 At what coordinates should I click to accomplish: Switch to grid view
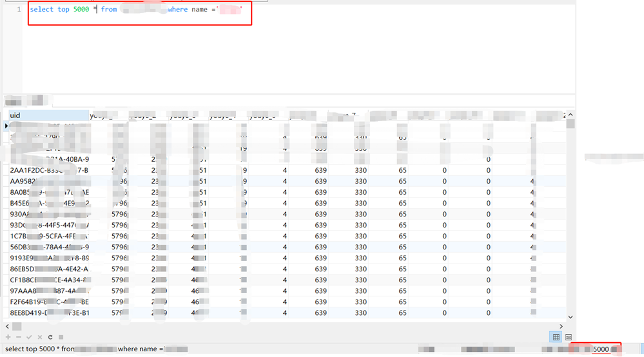tap(556, 337)
